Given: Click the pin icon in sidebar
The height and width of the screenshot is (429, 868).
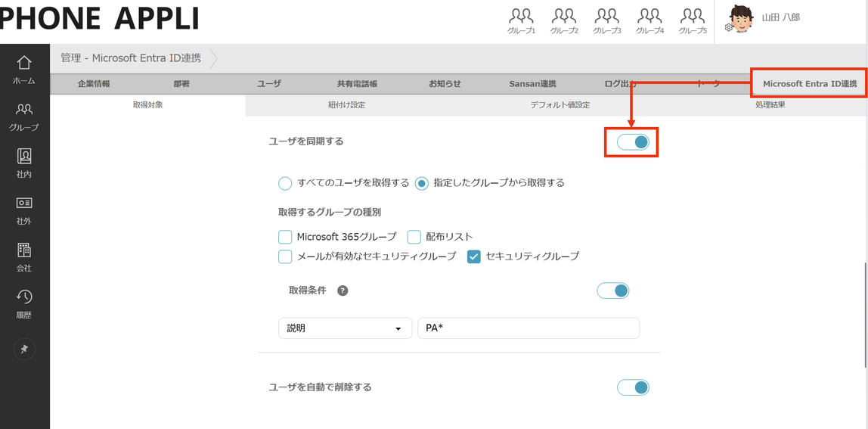Looking at the screenshot, I should (24, 350).
